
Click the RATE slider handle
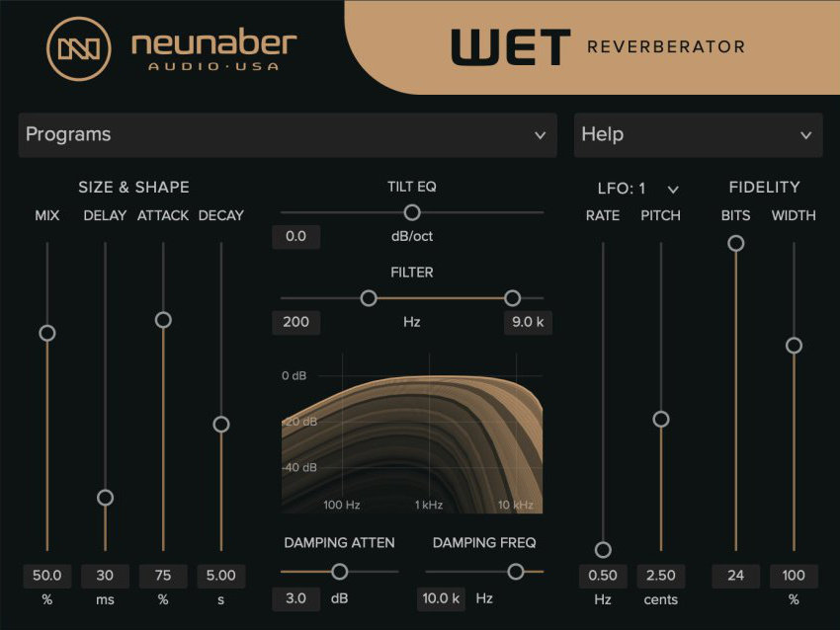tap(603, 546)
